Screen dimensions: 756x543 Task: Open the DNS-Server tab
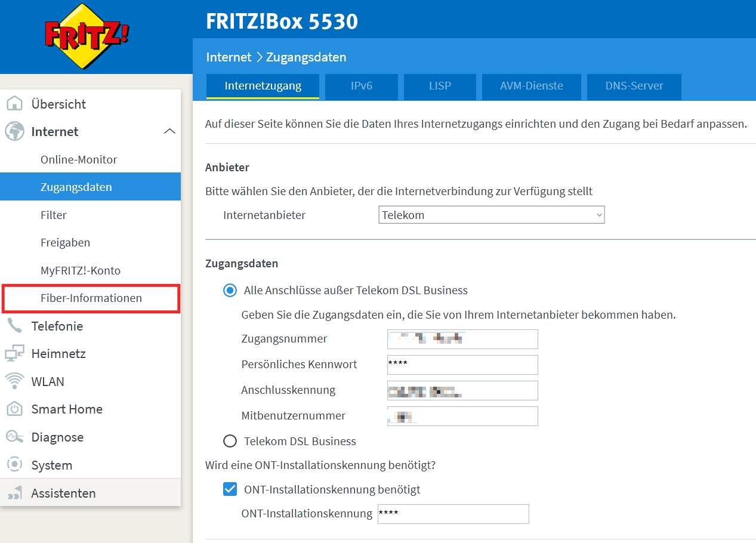[634, 87]
